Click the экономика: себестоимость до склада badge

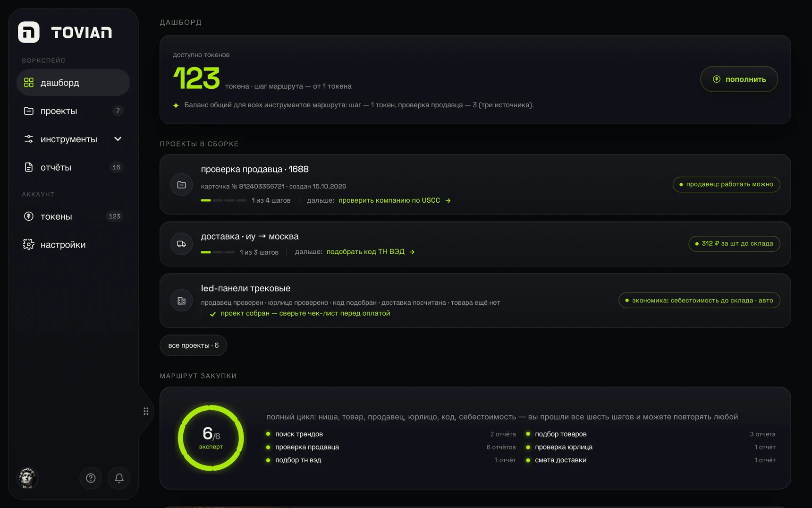pyautogui.click(x=699, y=300)
